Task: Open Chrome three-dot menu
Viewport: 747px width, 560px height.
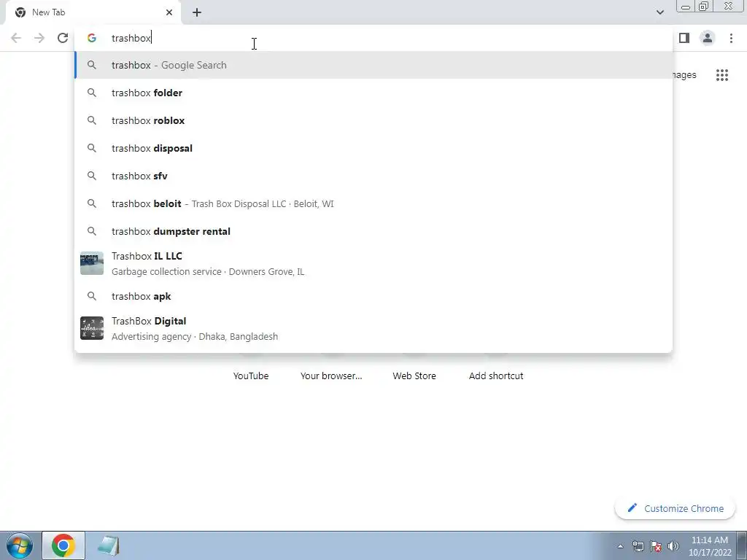Action: [x=731, y=38]
